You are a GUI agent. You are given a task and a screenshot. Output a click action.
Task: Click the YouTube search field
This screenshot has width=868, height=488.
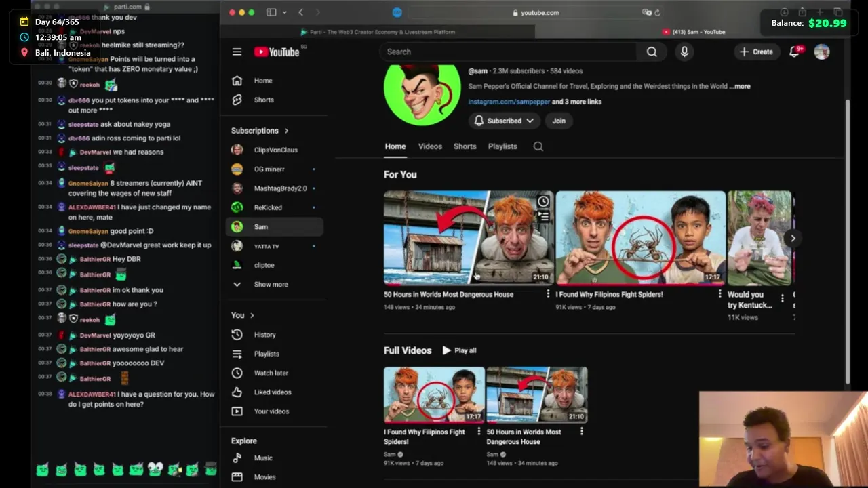tap(508, 52)
